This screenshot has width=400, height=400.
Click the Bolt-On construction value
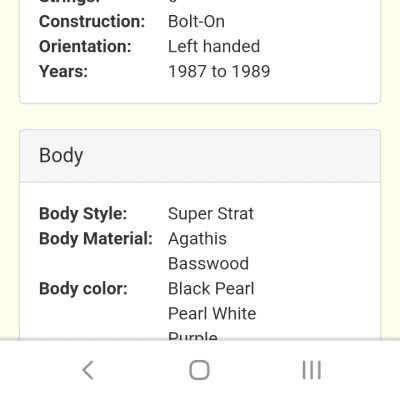coord(196,22)
